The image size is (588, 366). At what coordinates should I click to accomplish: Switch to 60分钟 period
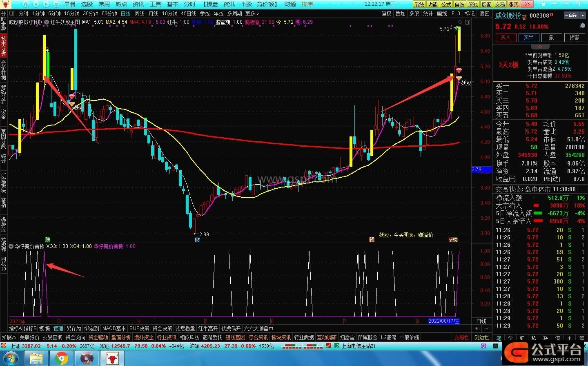[109, 13]
